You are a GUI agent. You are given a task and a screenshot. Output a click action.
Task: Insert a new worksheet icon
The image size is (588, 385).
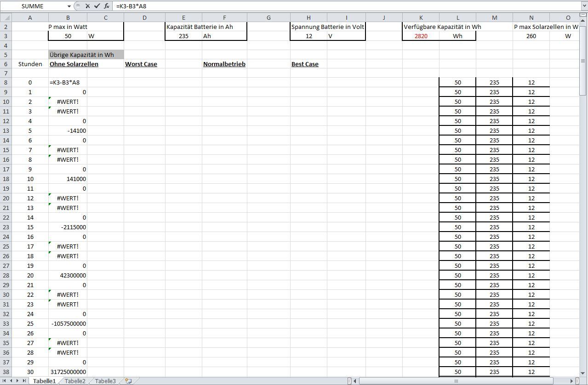[128, 381]
